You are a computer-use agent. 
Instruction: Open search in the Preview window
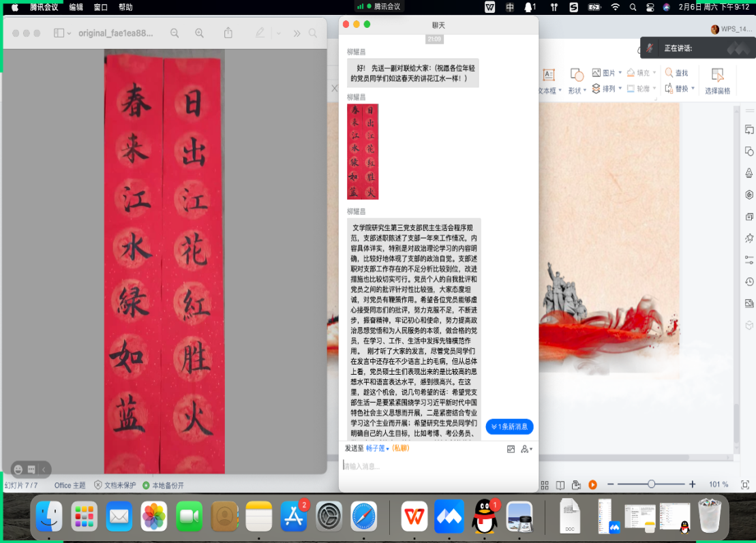313,33
